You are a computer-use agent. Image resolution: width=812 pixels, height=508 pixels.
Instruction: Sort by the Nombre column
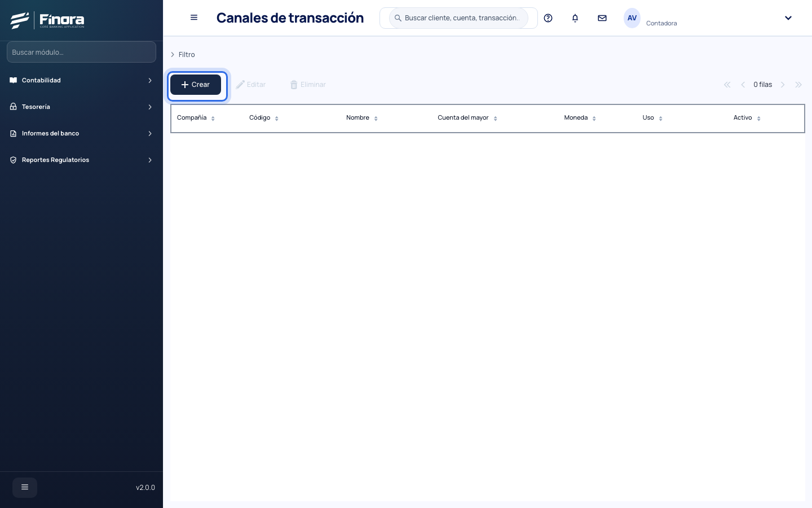[x=362, y=118]
